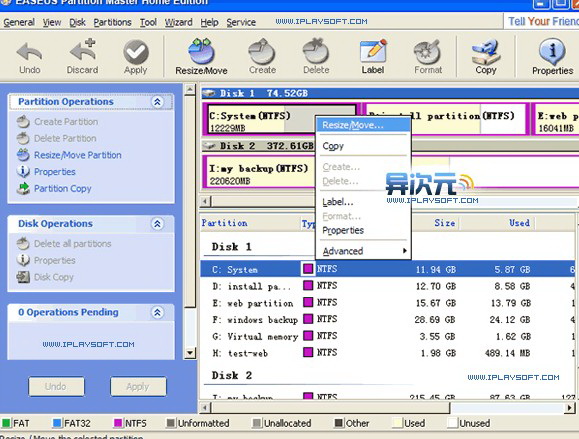
Task: Collapse the Operations Pending panel
Action: pyautogui.click(x=157, y=312)
